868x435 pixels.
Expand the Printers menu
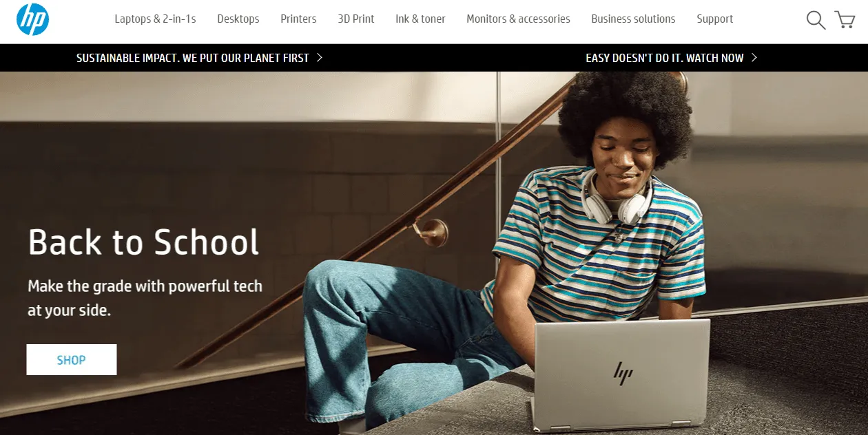point(298,19)
